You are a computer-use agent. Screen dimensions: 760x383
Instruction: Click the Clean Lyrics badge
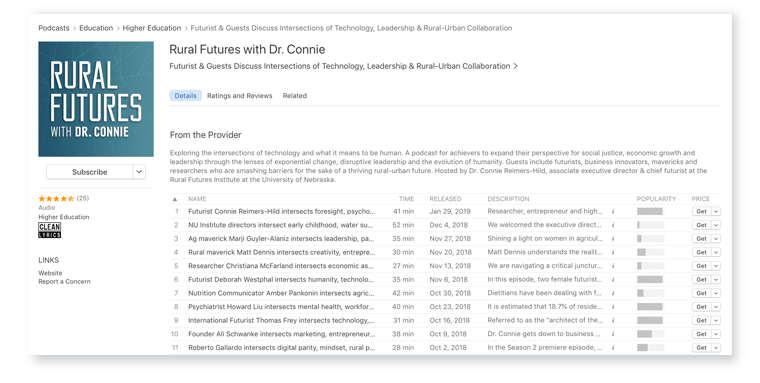coord(49,230)
